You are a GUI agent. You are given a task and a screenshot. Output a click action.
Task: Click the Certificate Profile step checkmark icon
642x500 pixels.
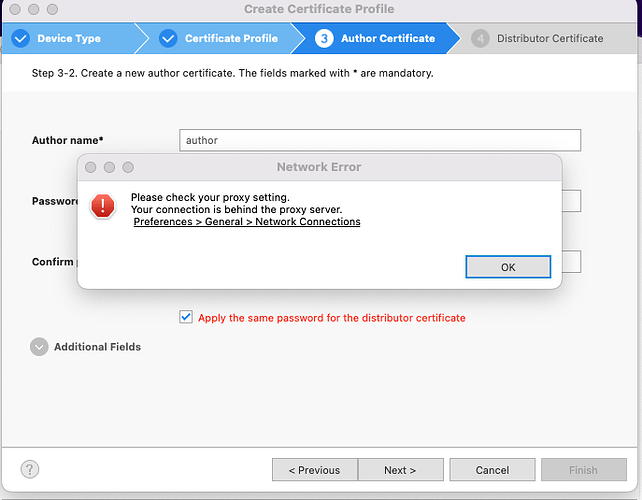pyautogui.click(x=168, y=38)
